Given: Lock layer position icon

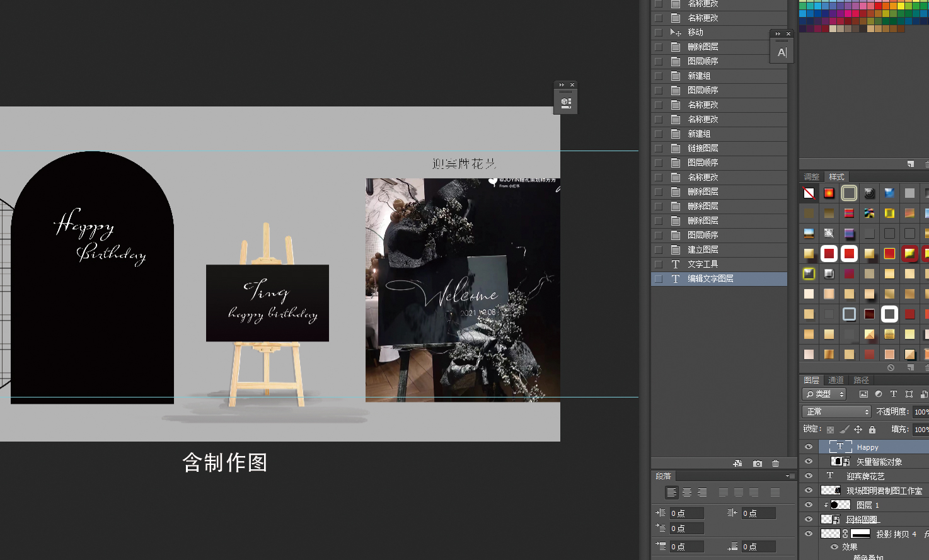Looking at the screenshot, I should 858,430.
